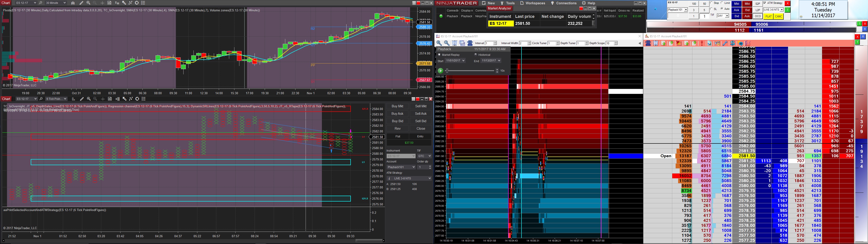Screen dimensions: 868x244
Task: Select the Historical radio button
Action: click(x=476, y=55)
